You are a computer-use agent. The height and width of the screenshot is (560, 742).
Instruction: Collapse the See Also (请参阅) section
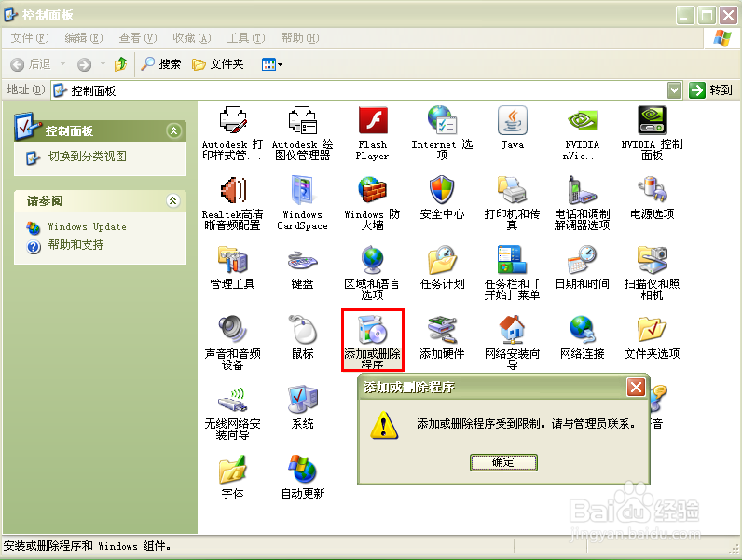tap(173, 200)
